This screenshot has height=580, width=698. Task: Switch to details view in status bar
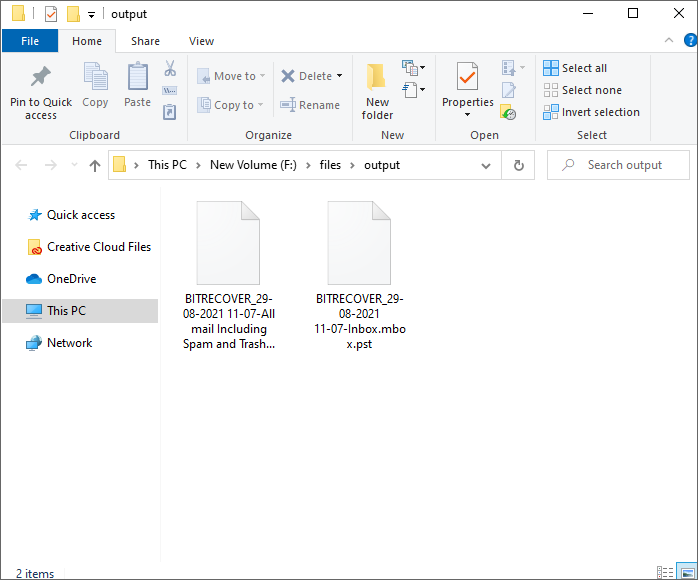click(x=667, y=573)
